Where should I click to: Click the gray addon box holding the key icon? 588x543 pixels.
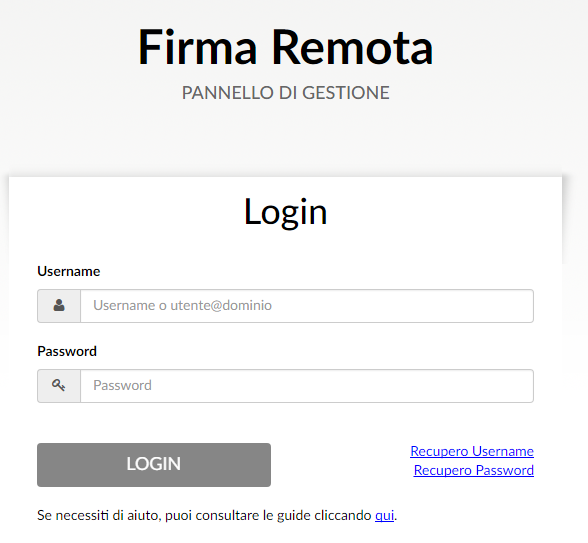pyautogui.click(x=59, y=386)
